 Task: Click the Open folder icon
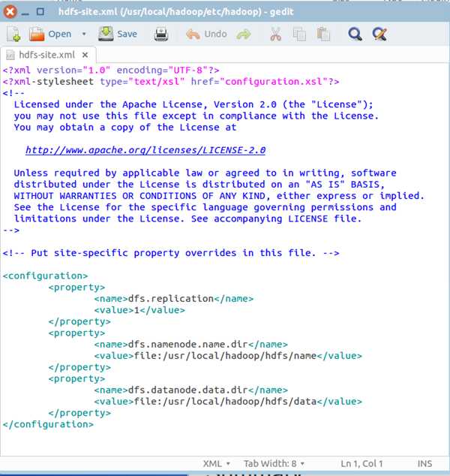tap(37, 34)
